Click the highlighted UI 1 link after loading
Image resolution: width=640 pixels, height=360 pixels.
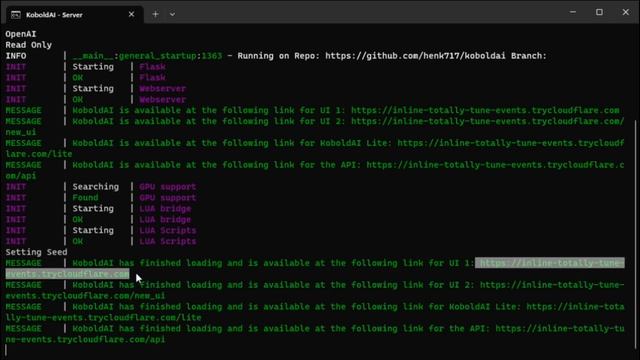(550, 263)
